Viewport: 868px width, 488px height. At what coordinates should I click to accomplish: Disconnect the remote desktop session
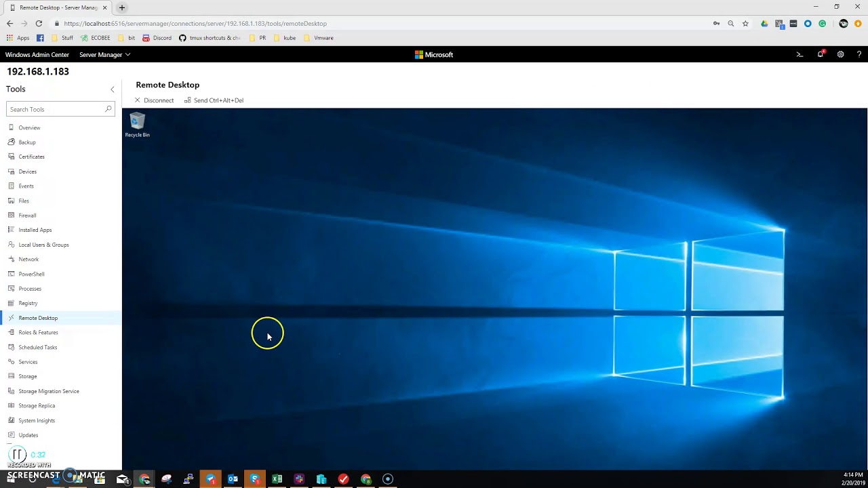[x=155, y=100]
